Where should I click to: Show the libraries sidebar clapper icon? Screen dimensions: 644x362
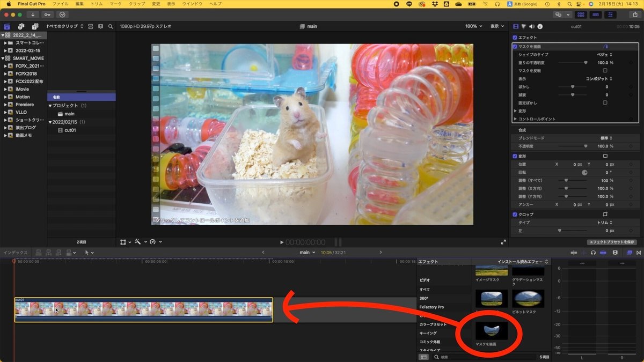(x=8, y=26)
